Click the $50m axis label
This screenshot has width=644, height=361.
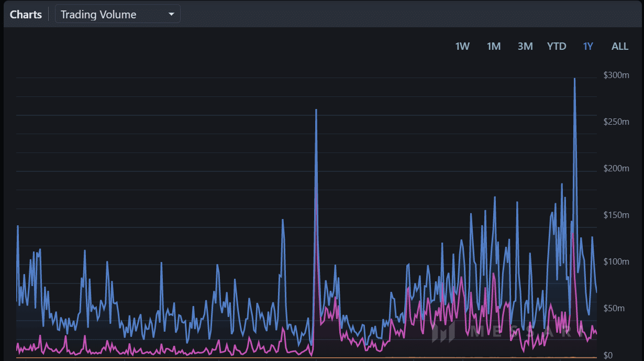coord(614,308)
